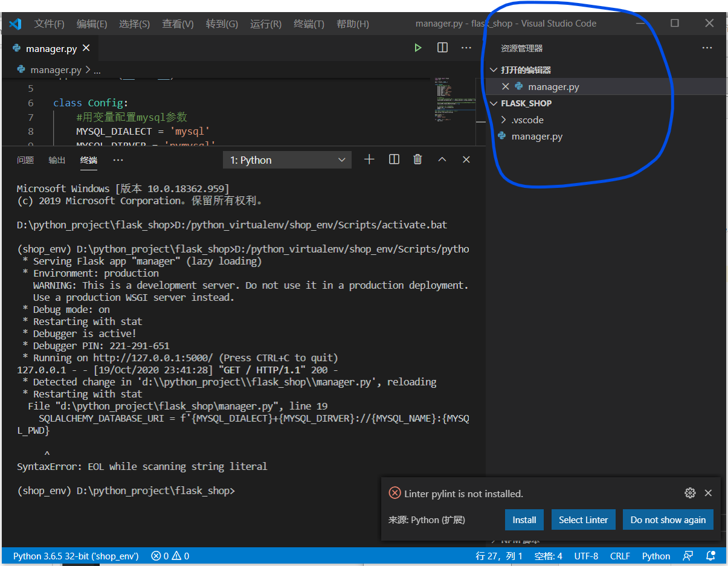Image resolution: width=728 pixels, height=566 pixels.
Task: Open the 编辑(E) menu
Action: [x=92, y=24]
